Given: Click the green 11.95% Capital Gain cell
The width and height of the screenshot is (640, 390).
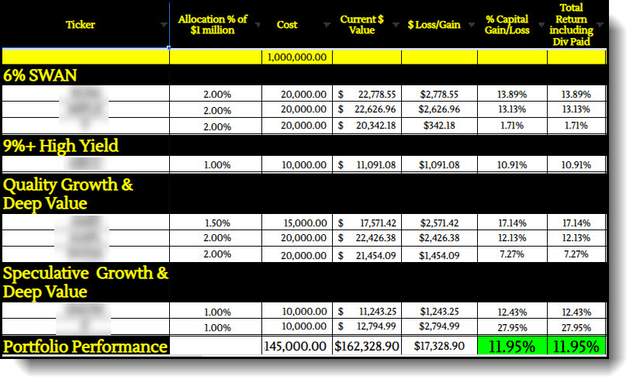Looking at the screenshot, I should (512, 346).
